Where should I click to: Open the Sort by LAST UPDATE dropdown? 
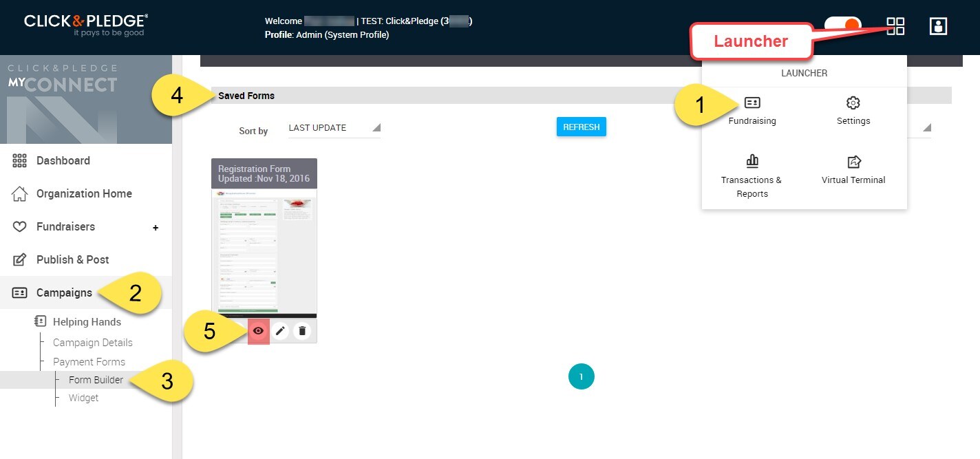(x=334, y=128)
